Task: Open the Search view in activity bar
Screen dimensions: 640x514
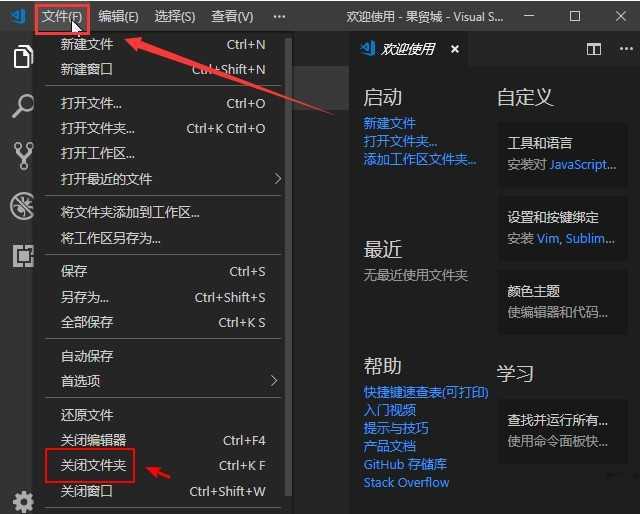Action: [x=23, y=106]
